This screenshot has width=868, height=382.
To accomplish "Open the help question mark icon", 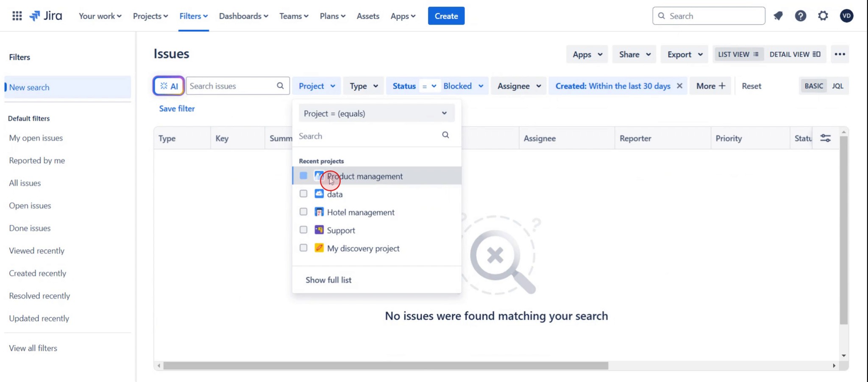I will [x=801, y=16].
